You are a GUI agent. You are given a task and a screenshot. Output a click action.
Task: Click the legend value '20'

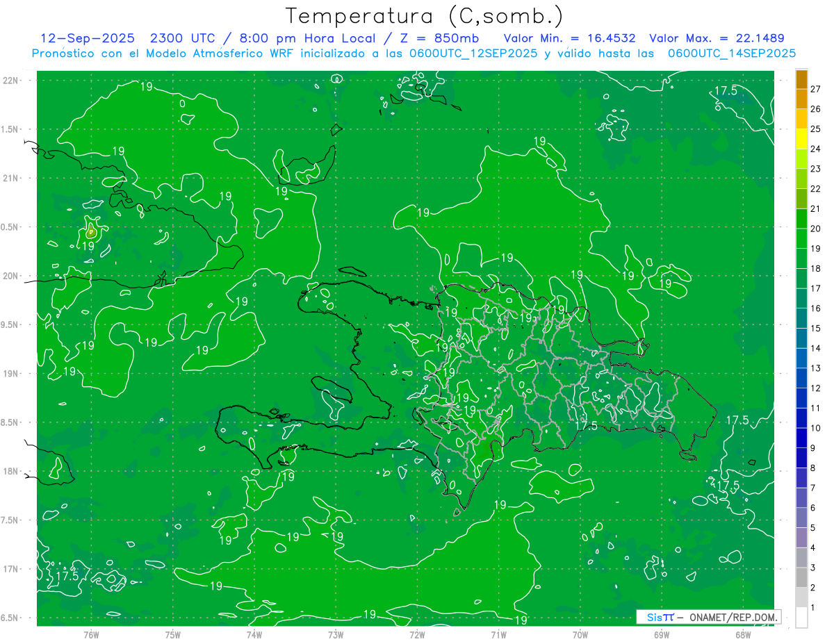coord(815,229)
